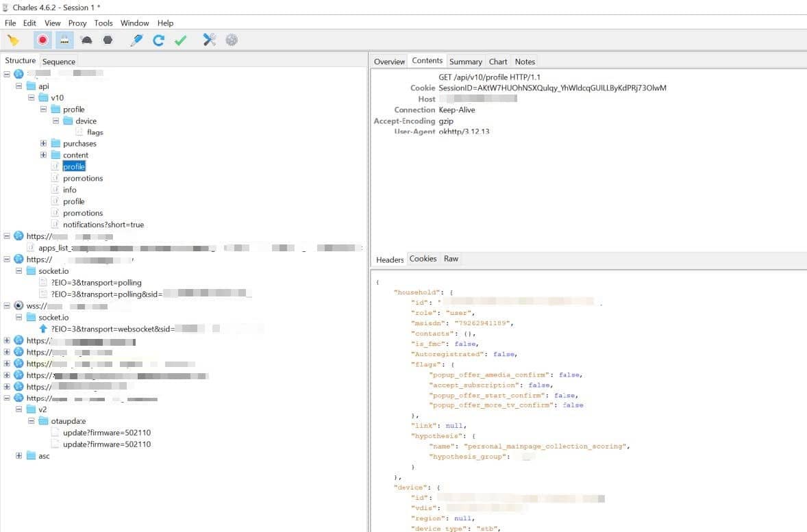The height and width of the screenshot is (532, 807).
Task: Click GET /api/v10/profile request line
Action: pyautogui.click(x=489, y=77)
